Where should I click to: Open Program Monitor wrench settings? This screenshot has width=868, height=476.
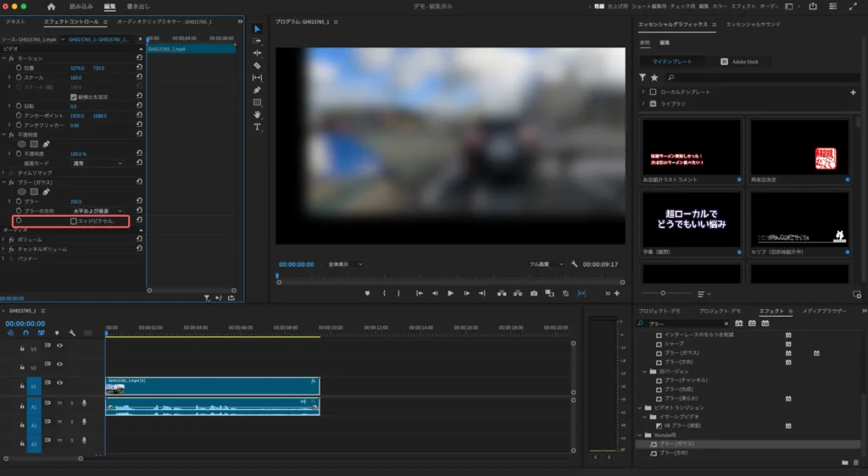click(575, 264)
